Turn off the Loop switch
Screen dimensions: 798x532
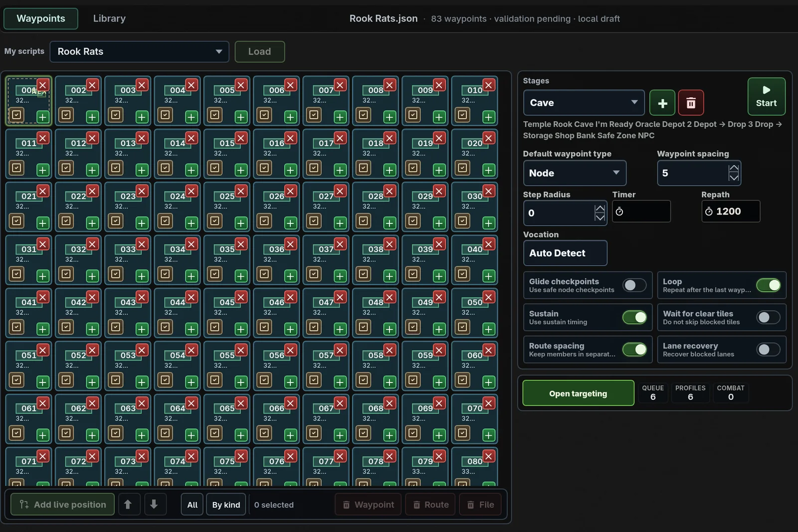coord(769,285)
